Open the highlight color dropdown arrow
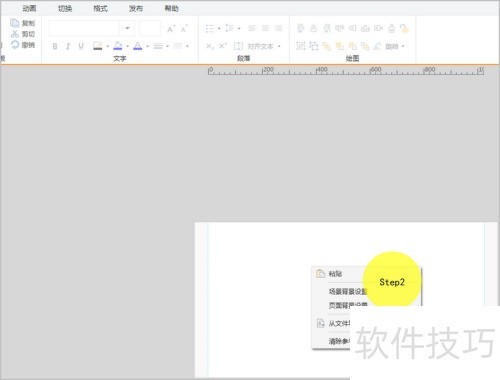 107,46
